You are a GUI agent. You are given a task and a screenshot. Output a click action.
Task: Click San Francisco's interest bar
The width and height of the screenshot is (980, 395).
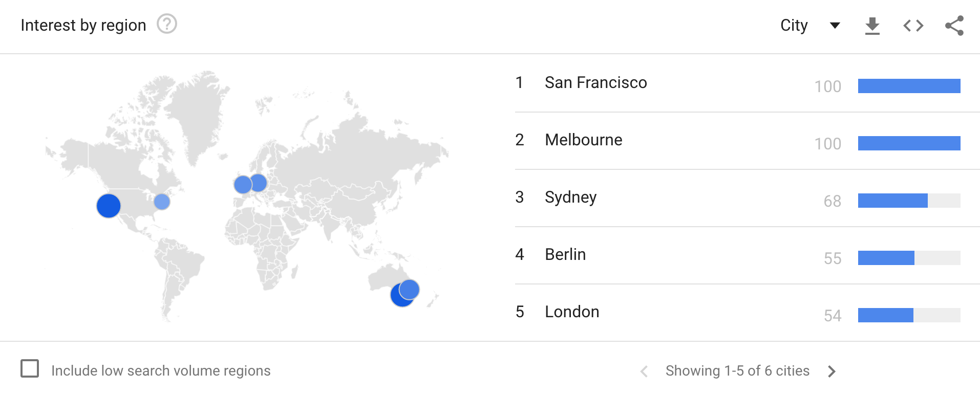pos(909,86)
